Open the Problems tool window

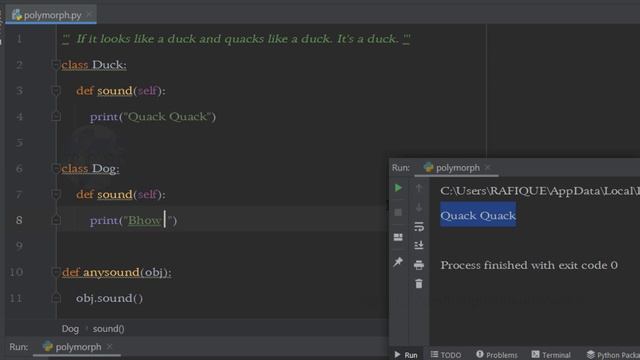497,355
